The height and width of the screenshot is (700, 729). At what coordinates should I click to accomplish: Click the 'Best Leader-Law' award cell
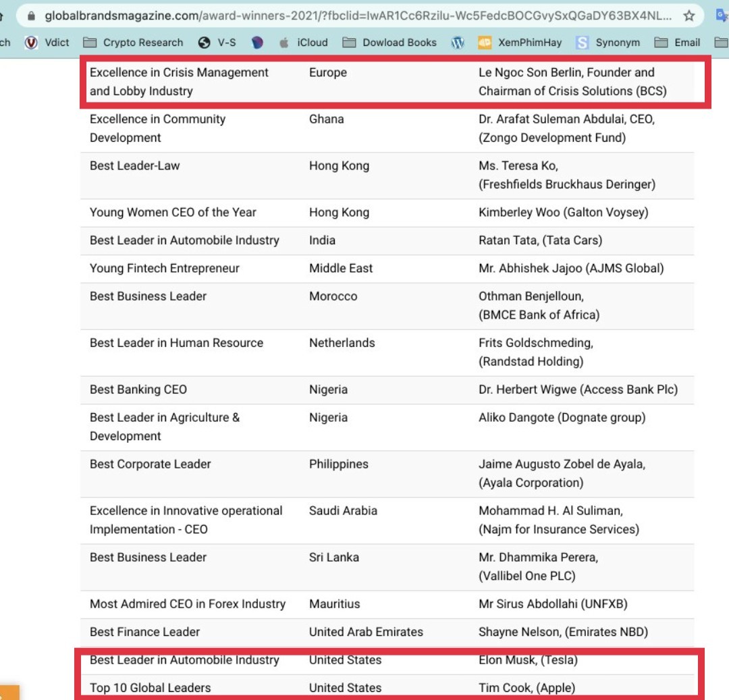click(134, 165)
